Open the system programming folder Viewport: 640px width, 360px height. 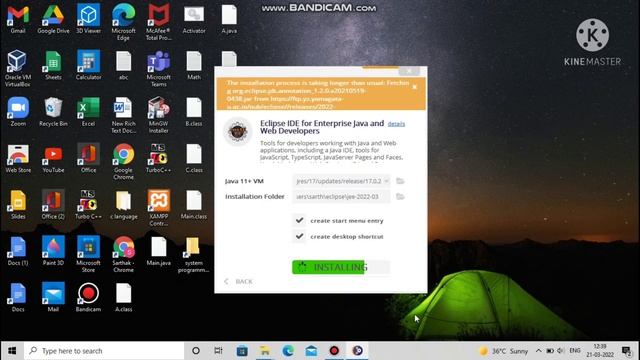tap(194, 254)
